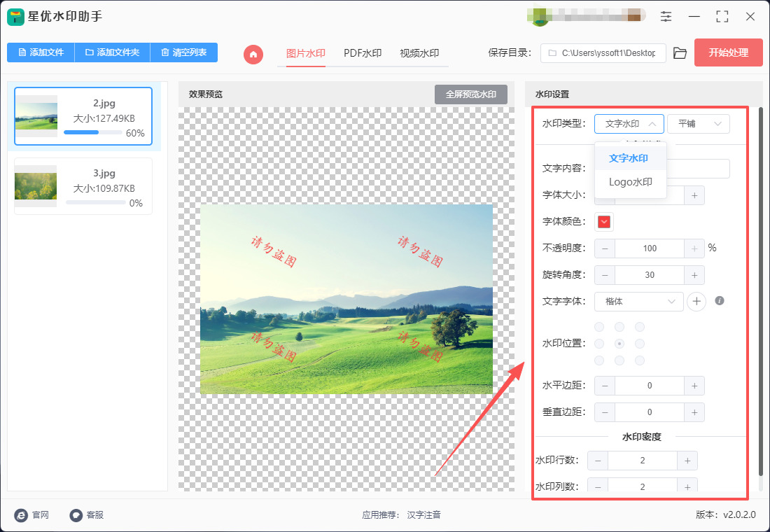The width and height of the screenshot is (770, 532).
Task: Select bottom-left watermark position radio
Action: (x=600, y=360)
